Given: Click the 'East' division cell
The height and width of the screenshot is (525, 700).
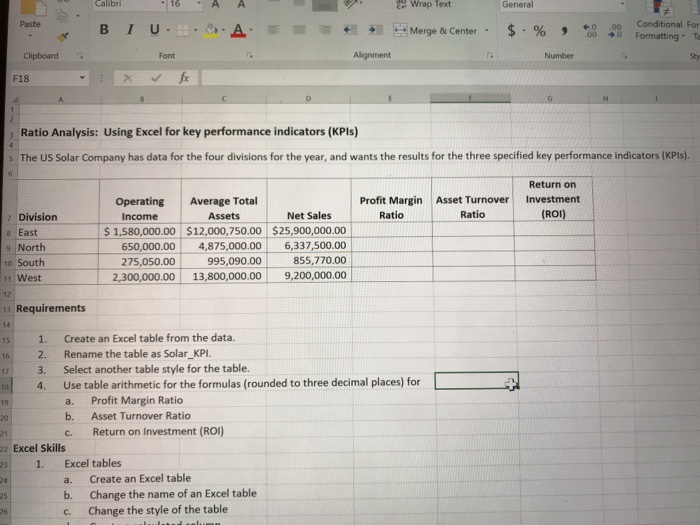Looking at the screenshot, I should pyautogui.click(x=58, y=232).
